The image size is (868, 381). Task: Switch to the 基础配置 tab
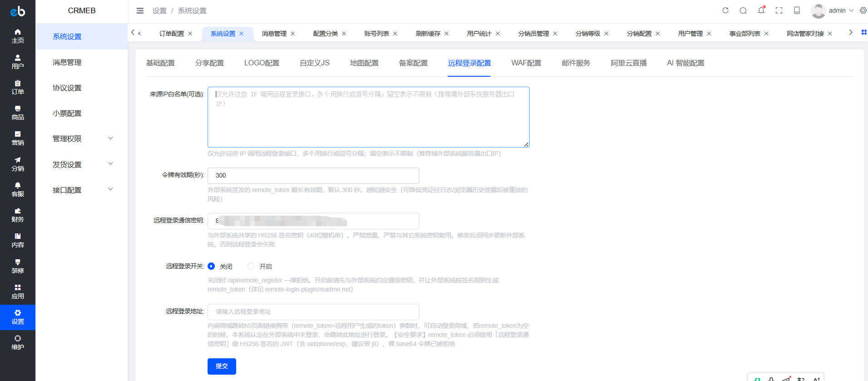(160, 63)
